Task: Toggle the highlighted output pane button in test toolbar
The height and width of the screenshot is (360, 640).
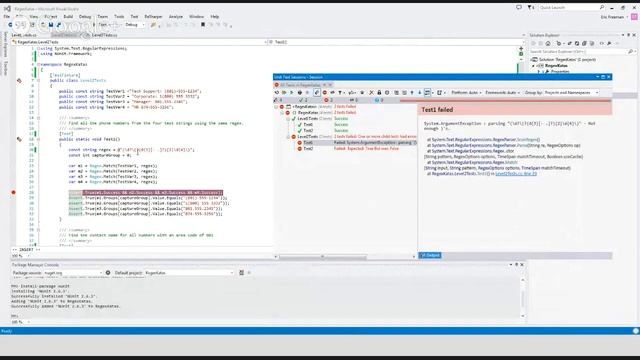Action: (427, 93)
